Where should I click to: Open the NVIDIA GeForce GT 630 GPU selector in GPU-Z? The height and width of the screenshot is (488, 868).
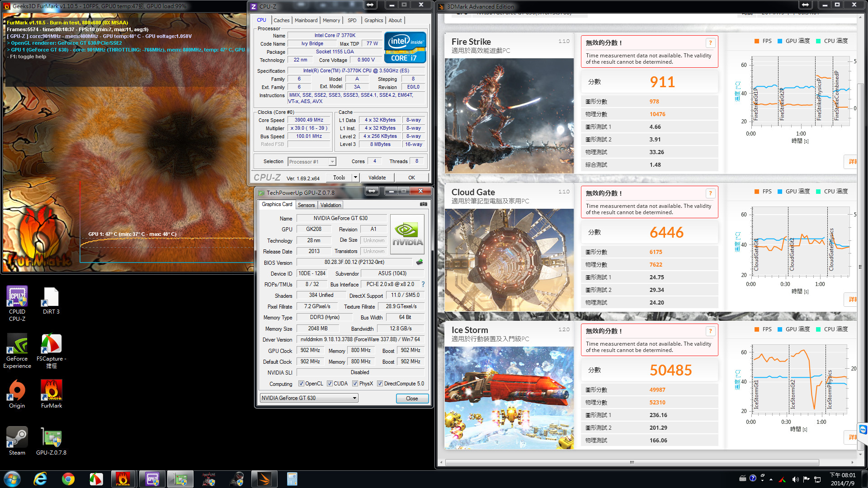click(309, 398)
